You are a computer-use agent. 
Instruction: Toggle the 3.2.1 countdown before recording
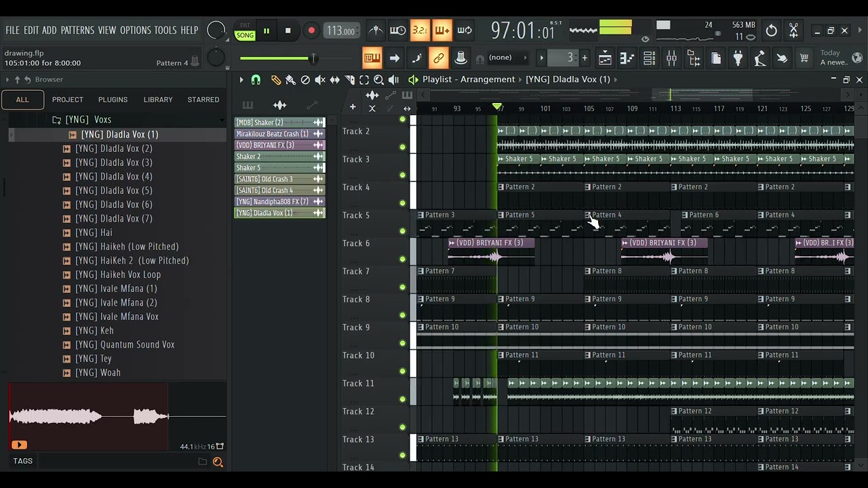tap(420, 30)
